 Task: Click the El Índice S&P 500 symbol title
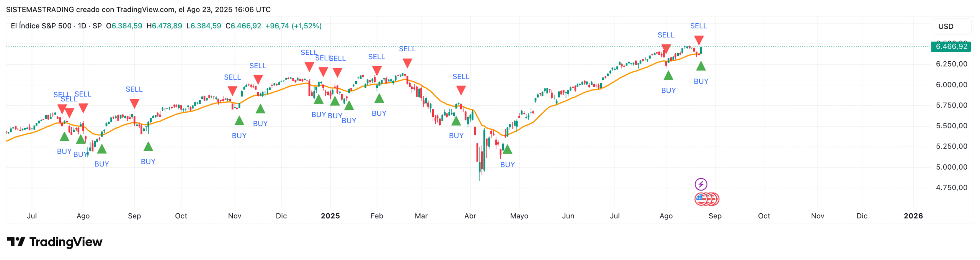pyautogui.click(x=41, y=26)
